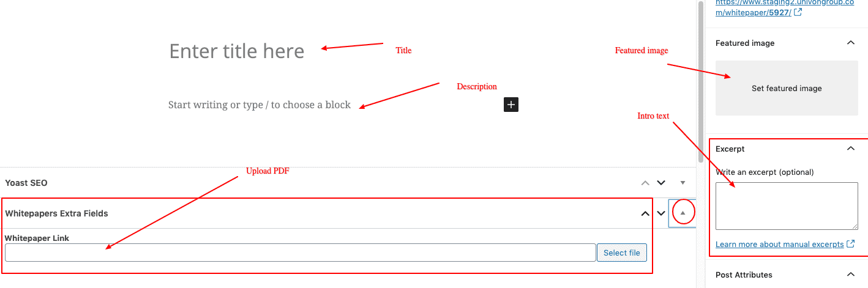
Task: Move Whitepapers Extra Fields panel up
Action: pos(645,213)
